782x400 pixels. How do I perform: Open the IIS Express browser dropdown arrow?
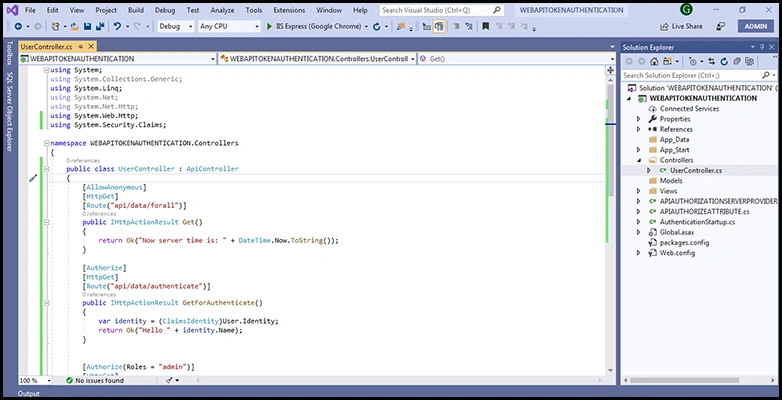[x=366, y=26]
